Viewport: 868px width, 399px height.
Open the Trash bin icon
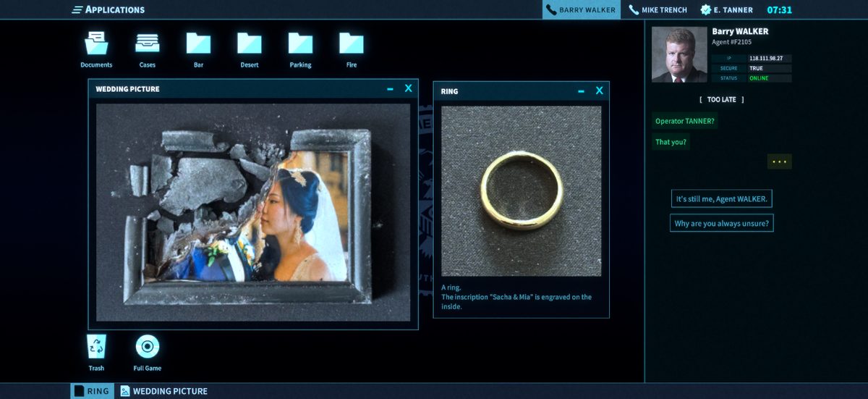[x=96, y=347]
